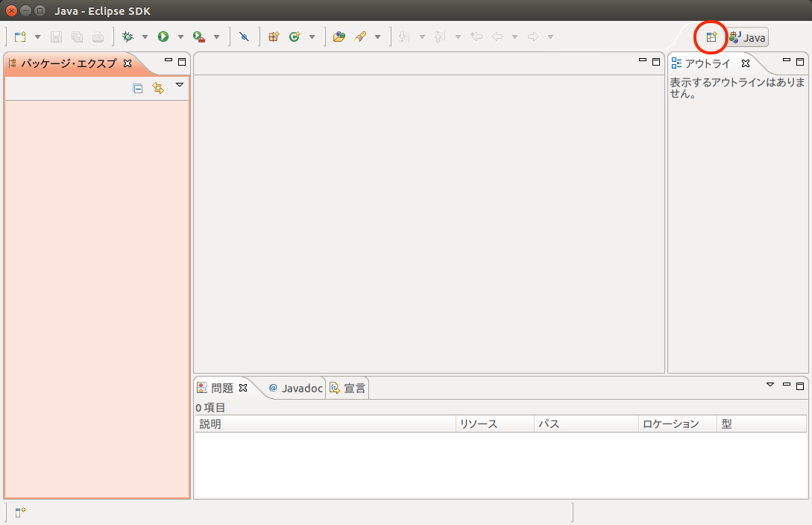Click the Open Perspective icon

click(711, 37)
